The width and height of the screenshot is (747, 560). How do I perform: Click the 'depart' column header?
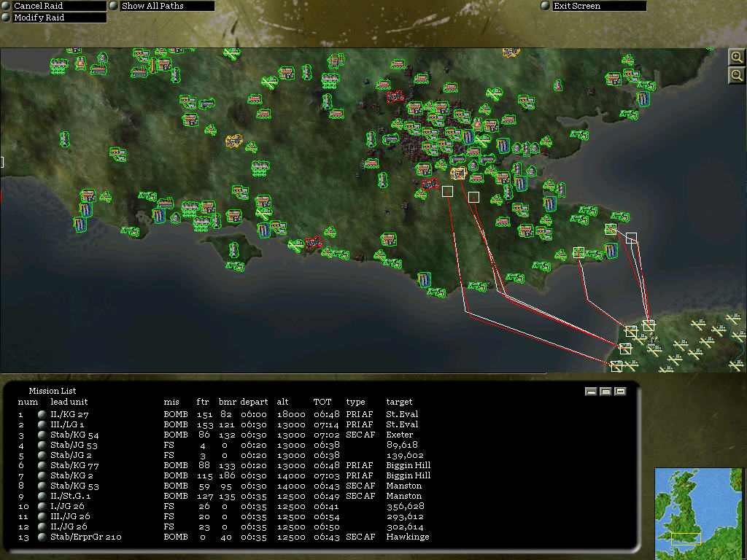pos(254,402)
